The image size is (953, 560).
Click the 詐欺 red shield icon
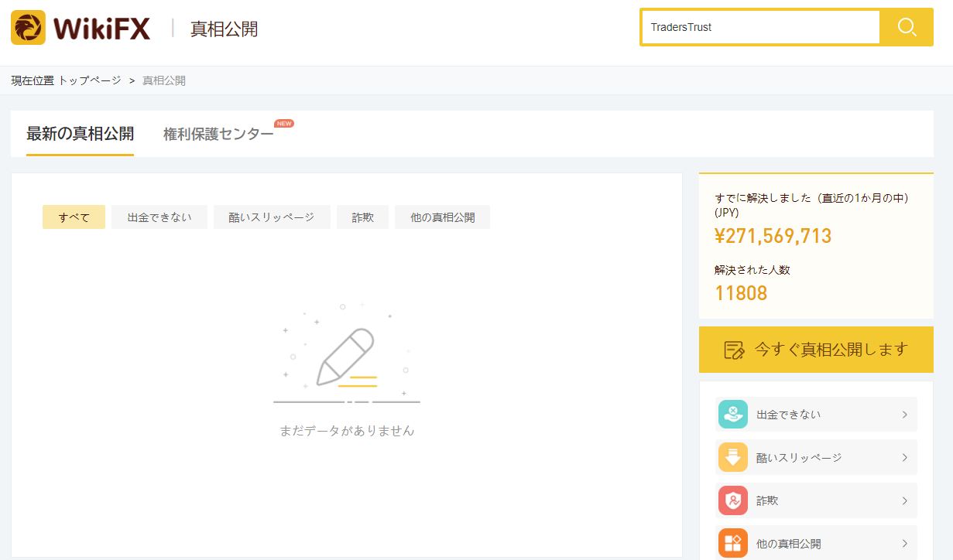pos(732,500)
